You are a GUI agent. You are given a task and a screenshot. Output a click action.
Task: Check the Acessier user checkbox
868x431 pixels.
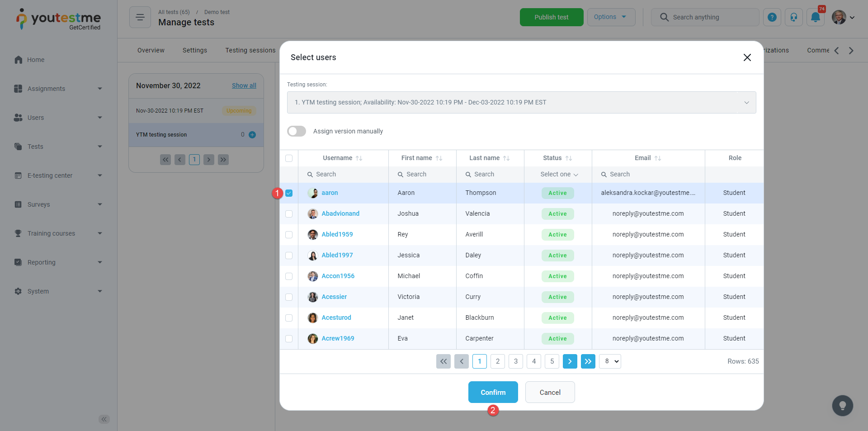[x=289, y=297]
